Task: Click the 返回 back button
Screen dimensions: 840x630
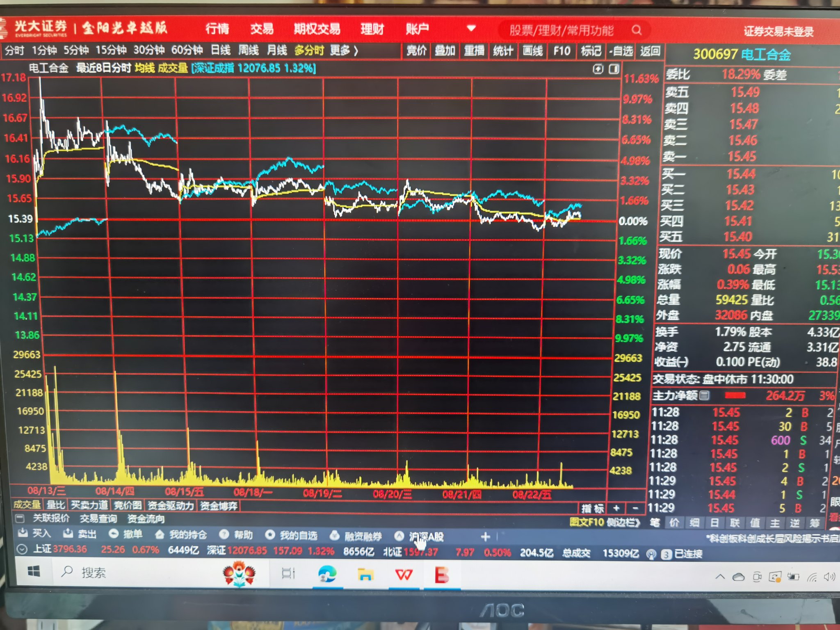Action: [x=650, y=51]
